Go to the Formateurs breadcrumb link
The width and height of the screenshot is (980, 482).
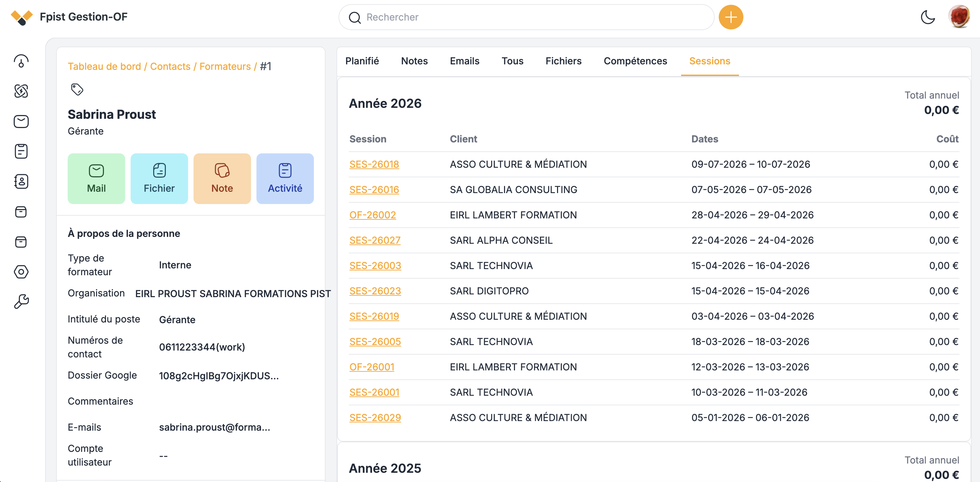coord(225,66)
